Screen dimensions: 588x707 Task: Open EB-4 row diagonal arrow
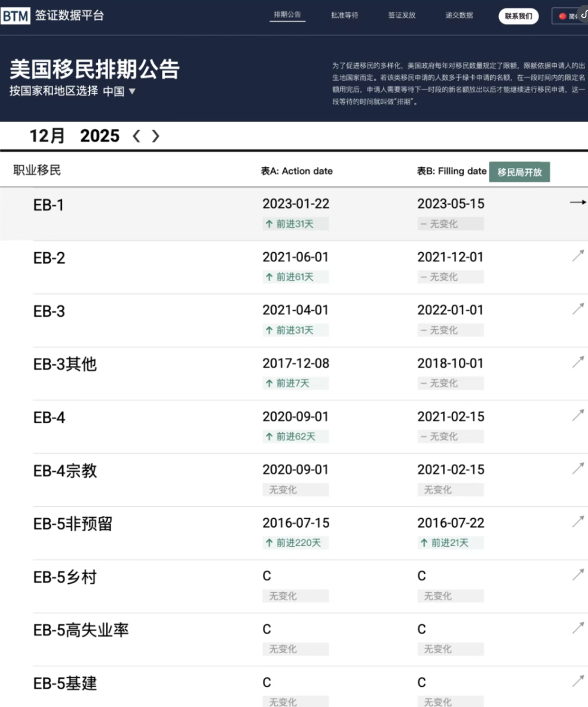(x=578, y=415)
